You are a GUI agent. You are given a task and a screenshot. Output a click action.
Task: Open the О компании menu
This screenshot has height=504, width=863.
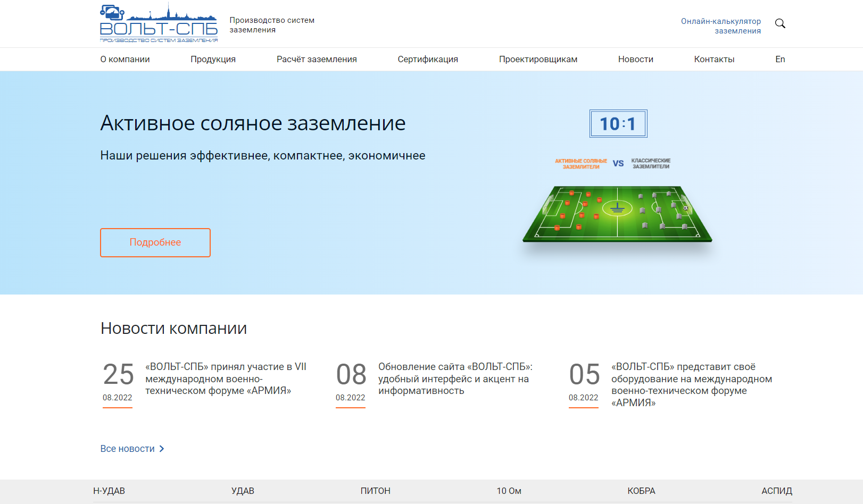tap(125, 59)
